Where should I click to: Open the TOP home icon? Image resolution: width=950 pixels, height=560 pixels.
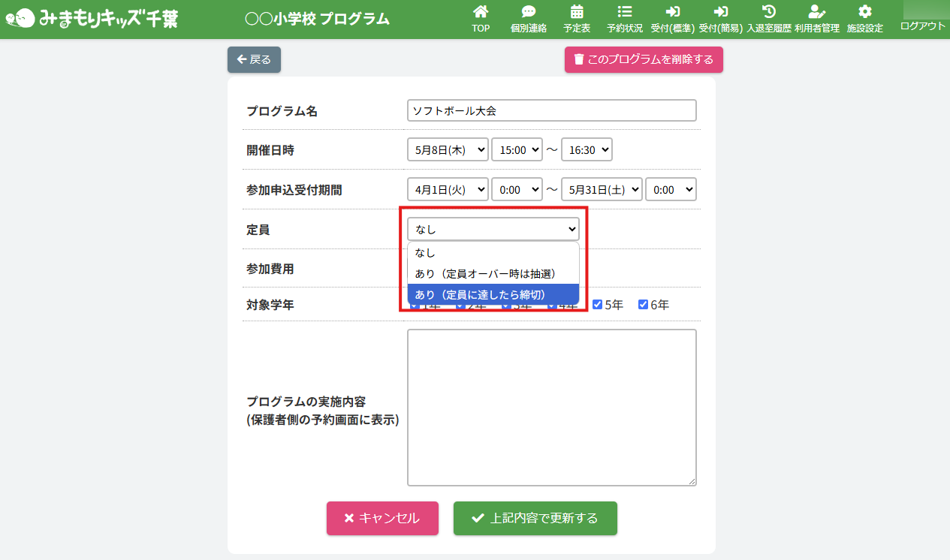[481, 12]
